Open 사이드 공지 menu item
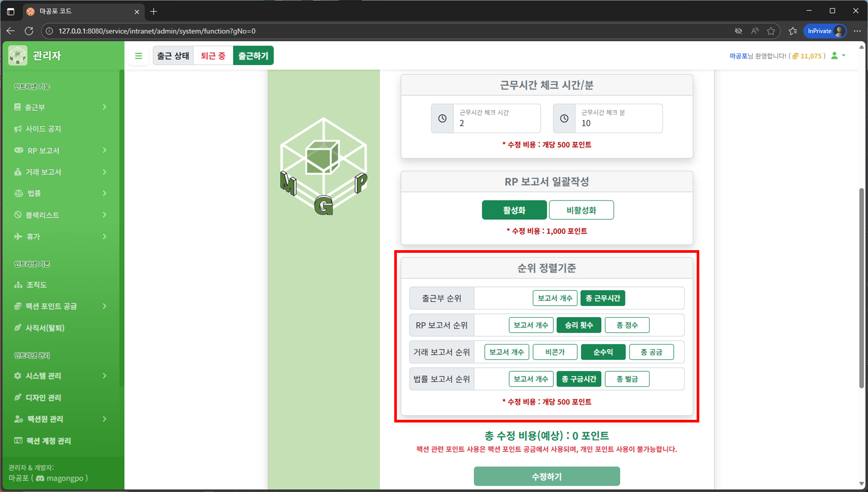The image size is (868, 492). point(61,129)
